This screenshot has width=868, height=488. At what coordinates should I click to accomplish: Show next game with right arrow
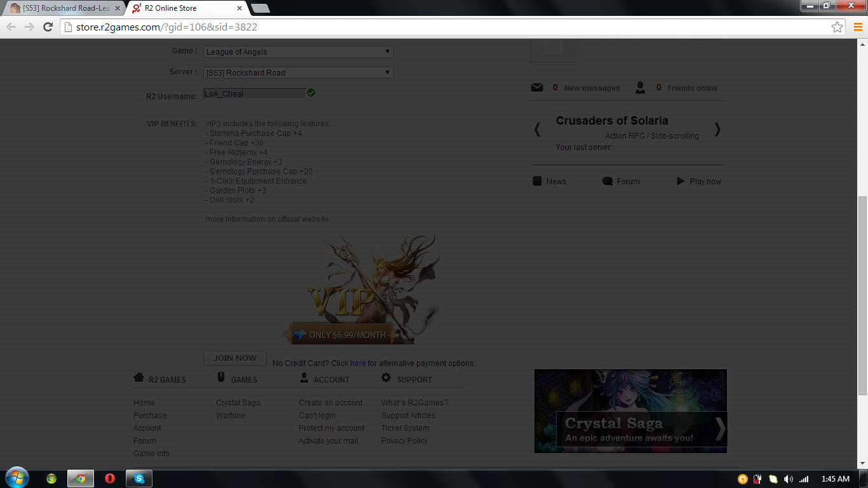coord(717,130)
